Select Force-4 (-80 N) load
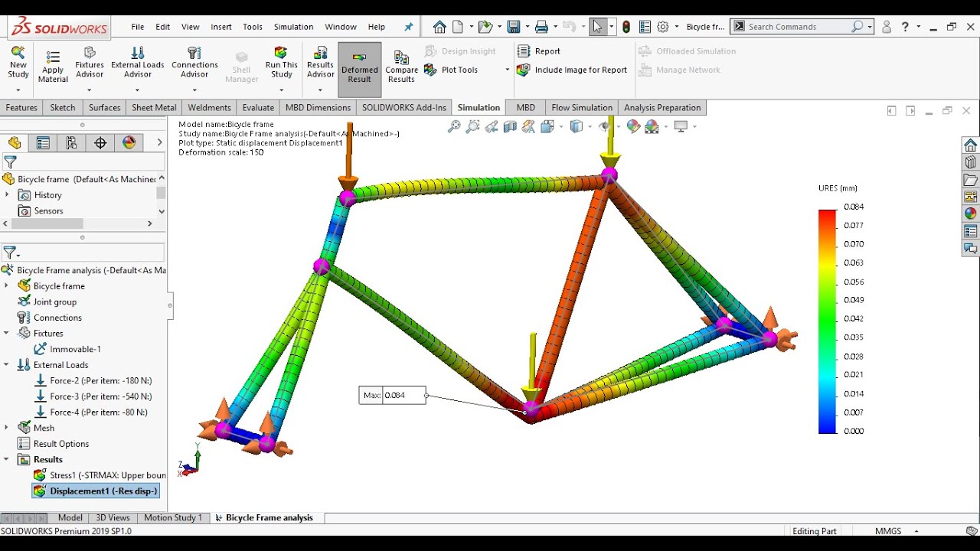The height and width of the screenshot is (551, 980). click(90, 412)
